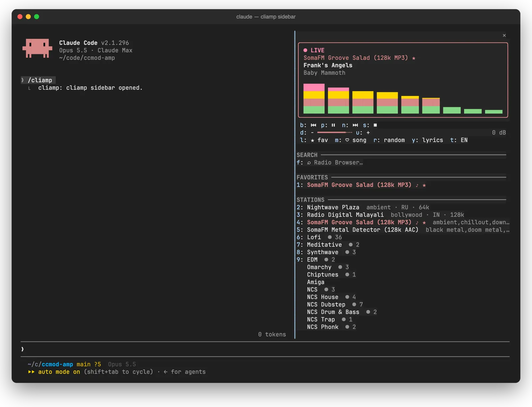Click the "0 tokens" counter
This screenshot has width=532, height=407.
click(x=272, y=335)
